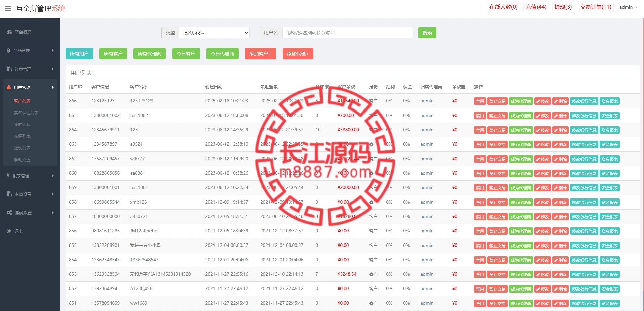Click the 互金所管理系统 title
The width and height of the screenshot is (644, 311).
[x=41, y=8]
